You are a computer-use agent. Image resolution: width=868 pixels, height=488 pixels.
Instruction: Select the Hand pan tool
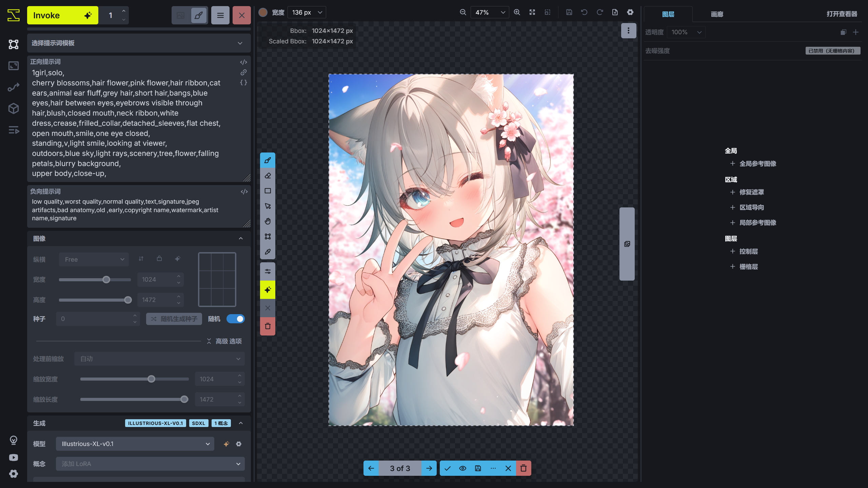(x=268, y=221)
